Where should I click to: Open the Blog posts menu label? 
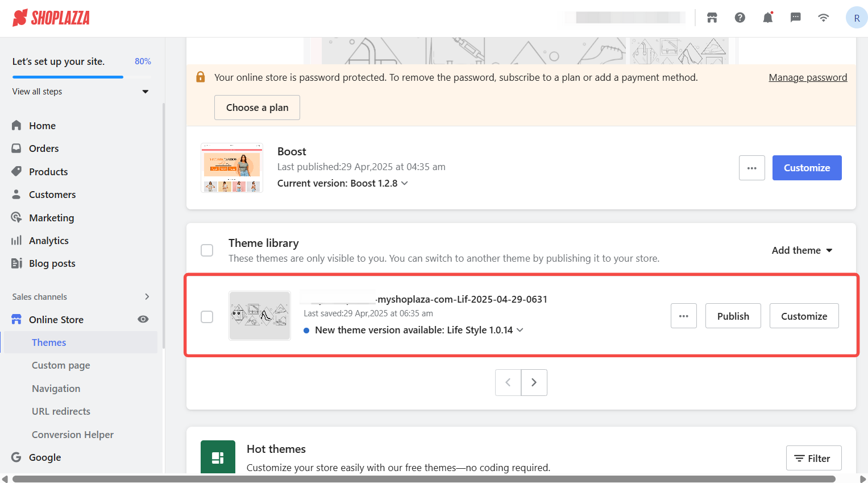tap(52, 263)
